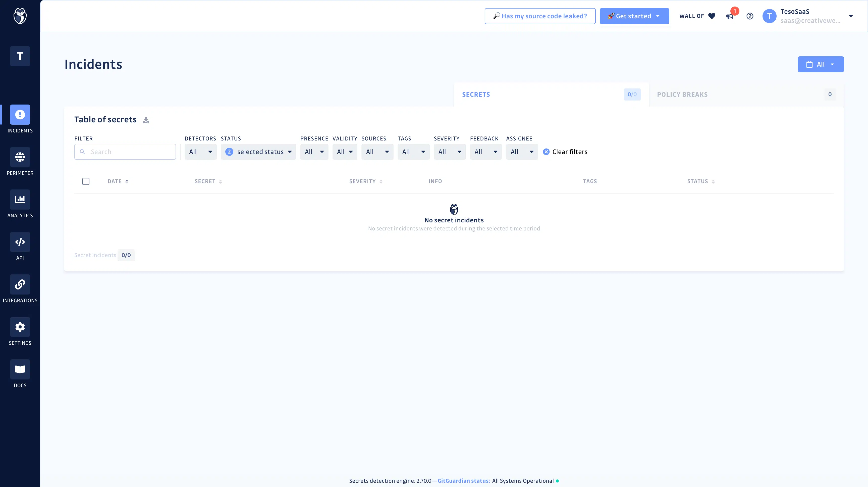Open announcements megaphone notification icon
This screenshot has height=487, width=868.
pyautogui.click(x=730, y=16)
